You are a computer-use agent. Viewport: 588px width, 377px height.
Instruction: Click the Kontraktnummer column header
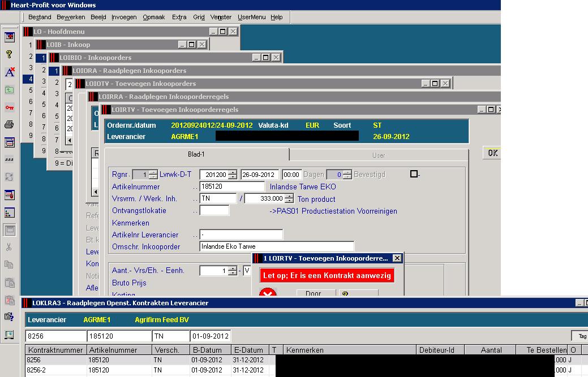56,350
